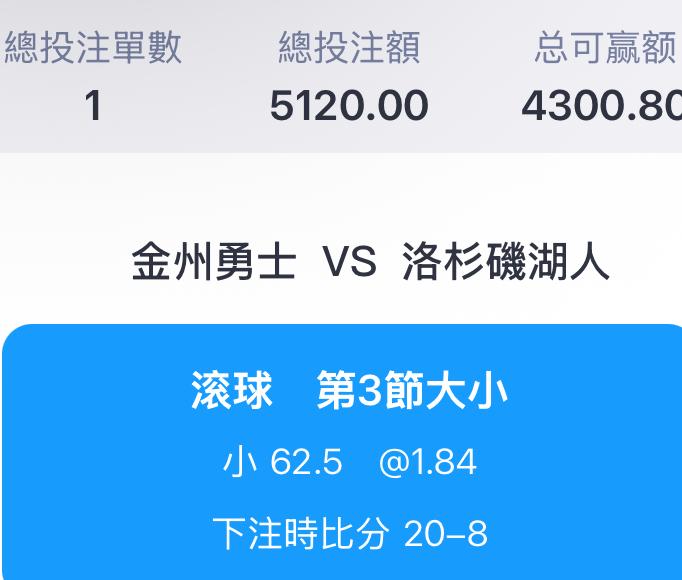Select the total bet count value 1
Viewport: 682px width, 580px height.
pyautogui.click(x=93, y=106)
